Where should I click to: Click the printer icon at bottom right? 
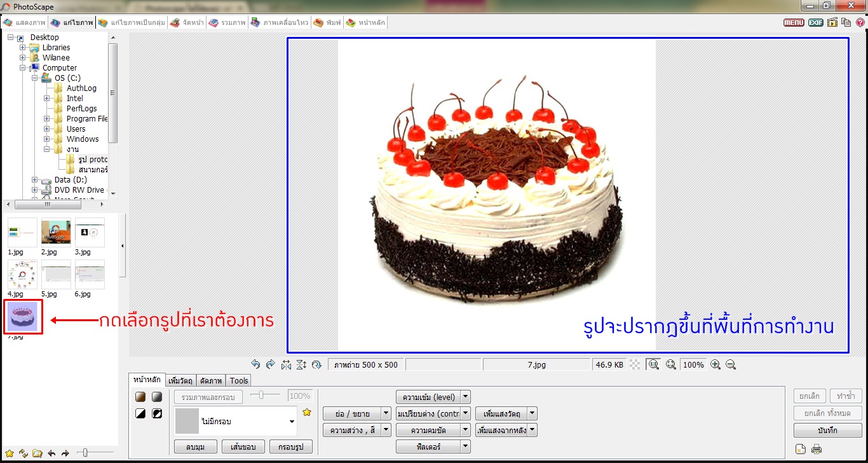(x=817, y=450)
